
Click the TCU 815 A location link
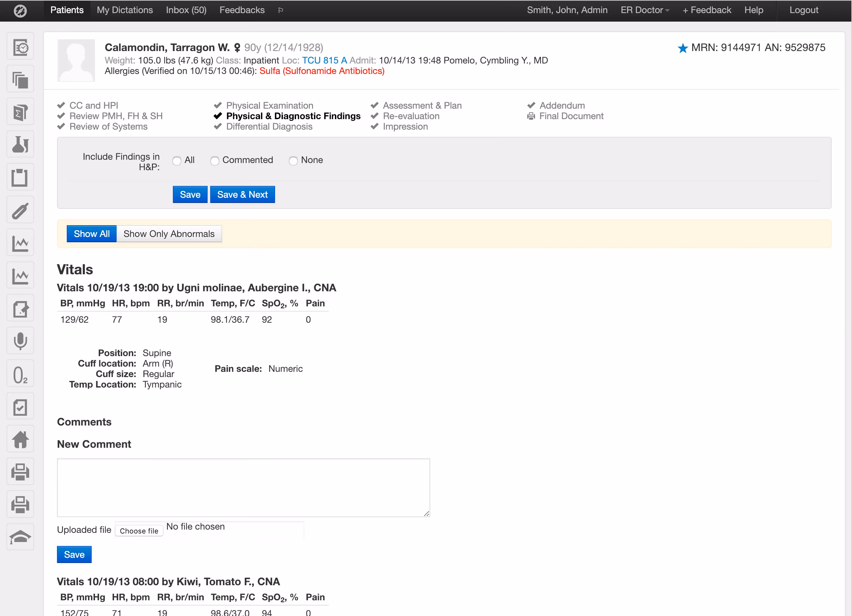tap(324, 61)
